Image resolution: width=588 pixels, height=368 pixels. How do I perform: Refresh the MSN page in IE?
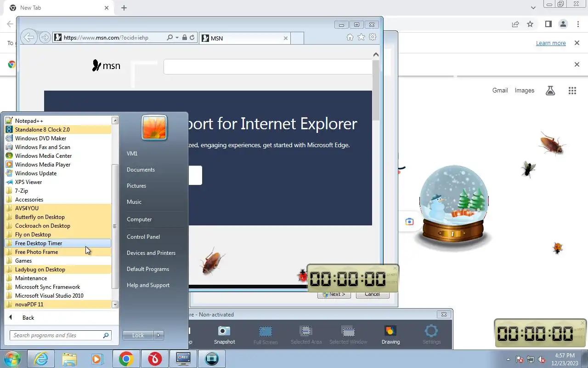192,38
